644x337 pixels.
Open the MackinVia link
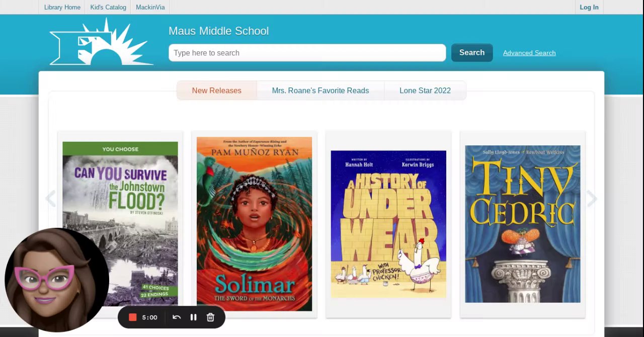tap(150, 7)
